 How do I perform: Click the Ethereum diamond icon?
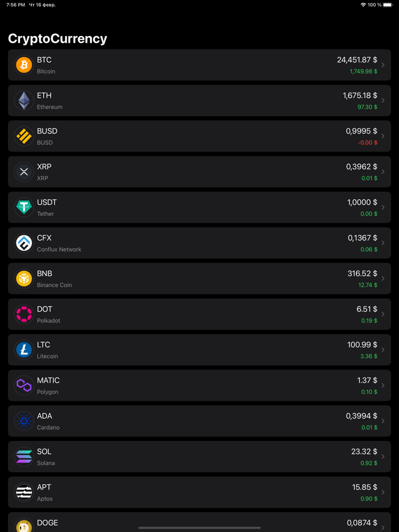pos(23,100)
